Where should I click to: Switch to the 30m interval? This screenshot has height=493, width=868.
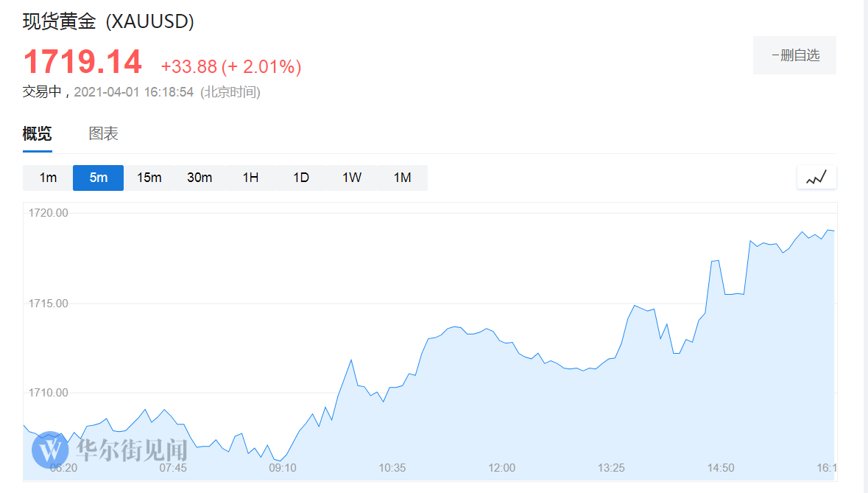coord(200,178)
